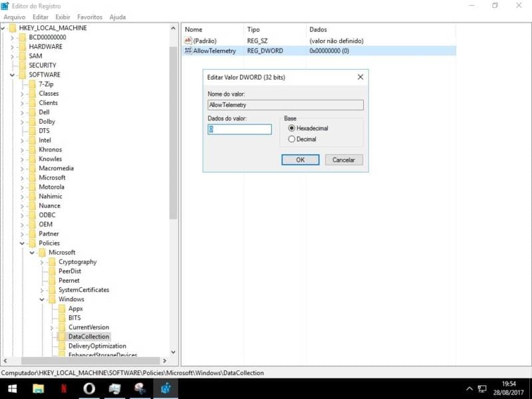Click the 7-Zip folder icon

point(33,84)
